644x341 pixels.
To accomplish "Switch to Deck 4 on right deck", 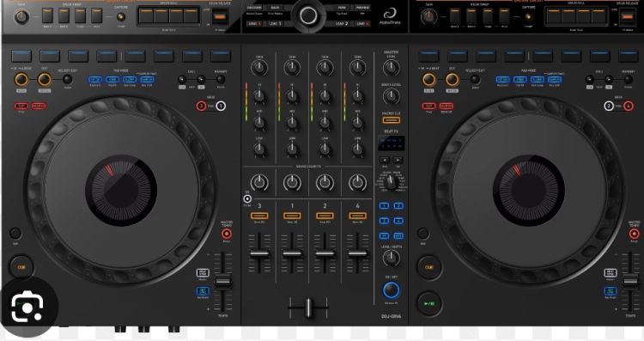I will pyautogui.click(x=629, y=106).
